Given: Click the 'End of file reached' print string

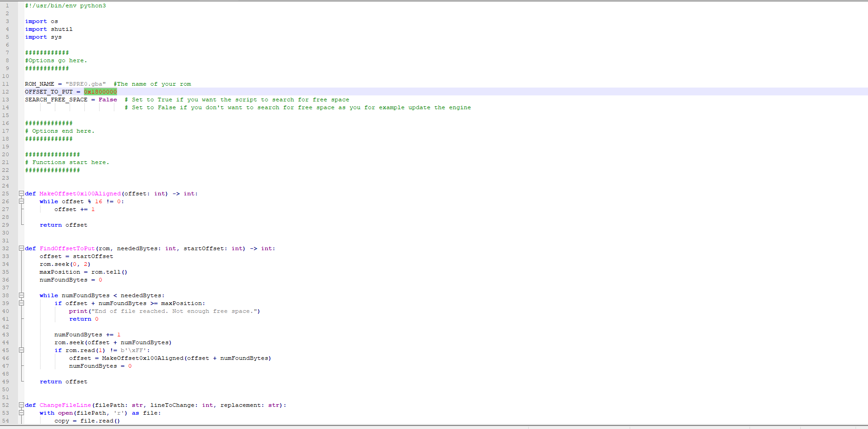Looking at the screenshot, I should pos(175,311).
